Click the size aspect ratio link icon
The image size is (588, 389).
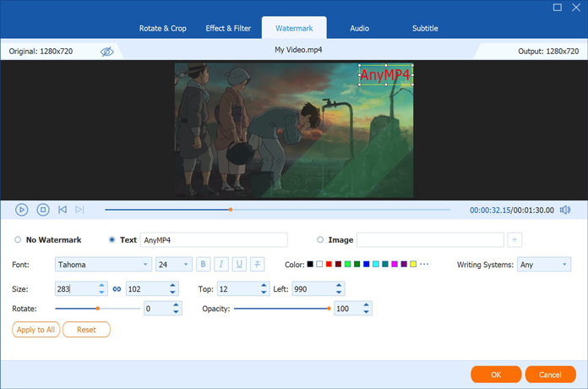pyautogui.click(x=117, y=289)
